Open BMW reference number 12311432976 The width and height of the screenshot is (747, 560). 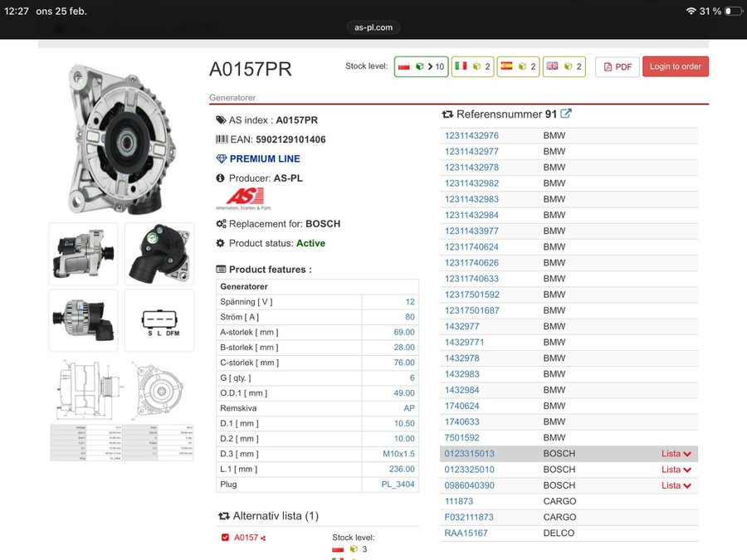tap(471, 136)
